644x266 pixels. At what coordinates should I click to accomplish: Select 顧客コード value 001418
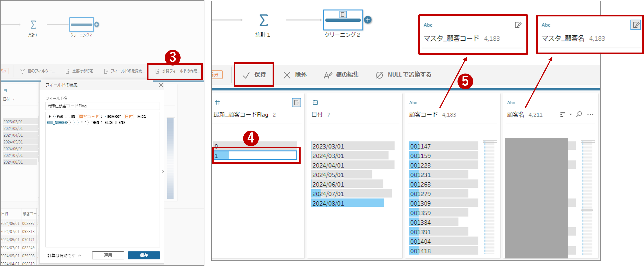444,251
